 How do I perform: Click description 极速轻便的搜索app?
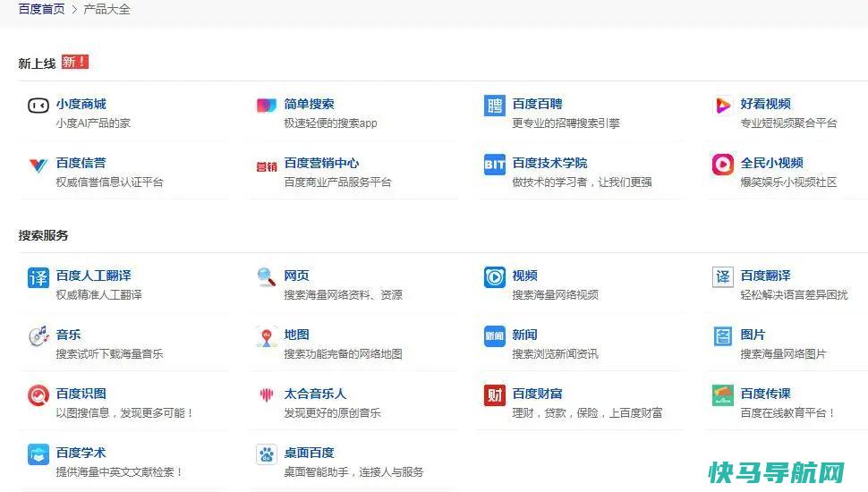tap(330, 123)
